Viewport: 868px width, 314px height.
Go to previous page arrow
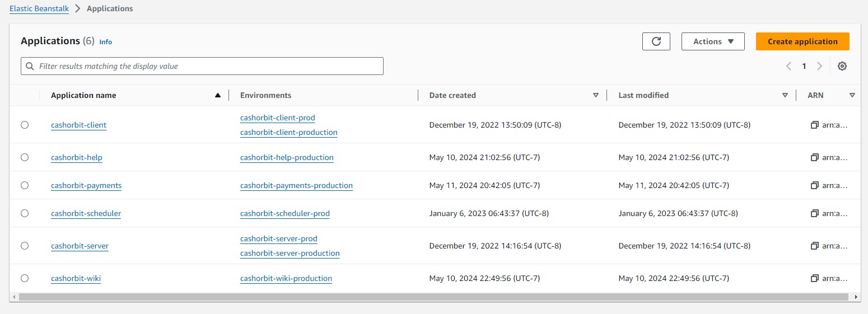point(788,66)
